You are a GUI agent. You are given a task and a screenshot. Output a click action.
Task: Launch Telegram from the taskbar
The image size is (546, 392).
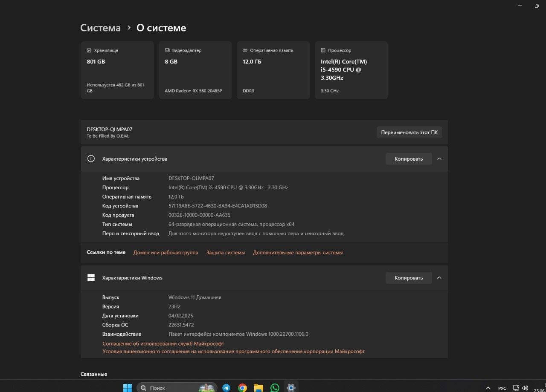[226, 388]
